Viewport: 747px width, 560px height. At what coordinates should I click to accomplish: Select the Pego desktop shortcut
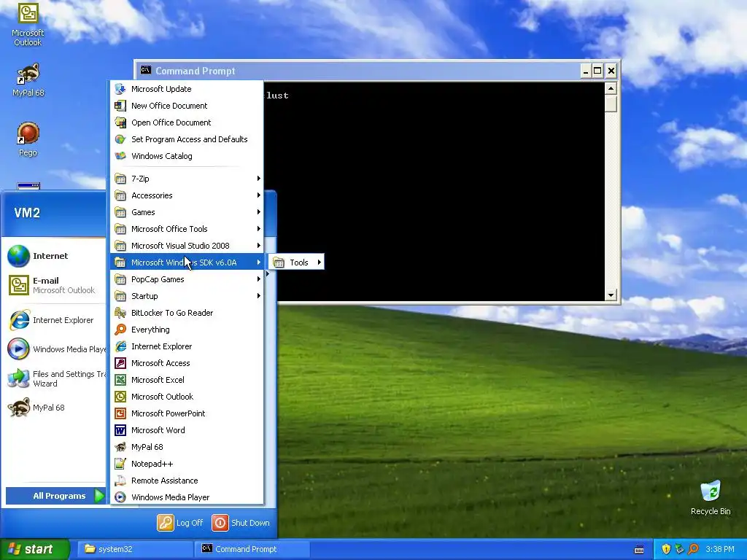click(x=28, y=139)
